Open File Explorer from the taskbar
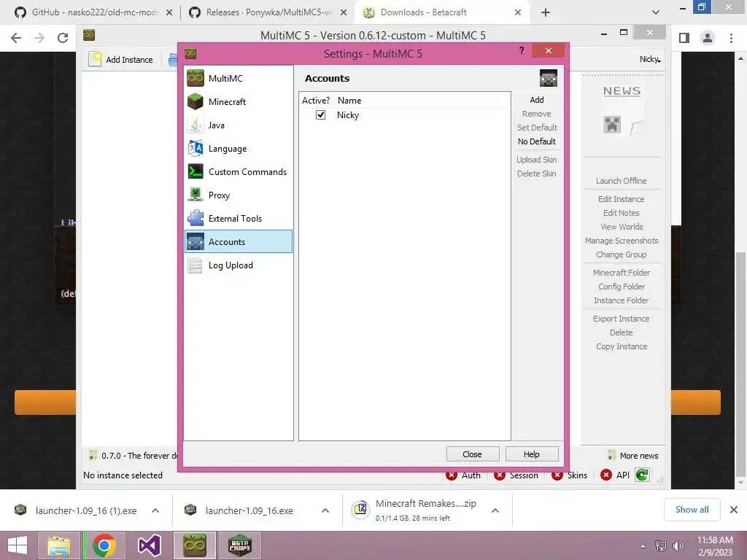747x560 pixels. coord(59,545)
